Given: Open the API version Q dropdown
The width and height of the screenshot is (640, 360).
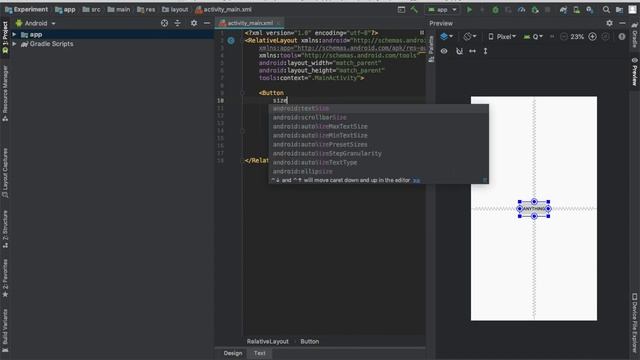Looking at the screenshot, I should 533,37.
